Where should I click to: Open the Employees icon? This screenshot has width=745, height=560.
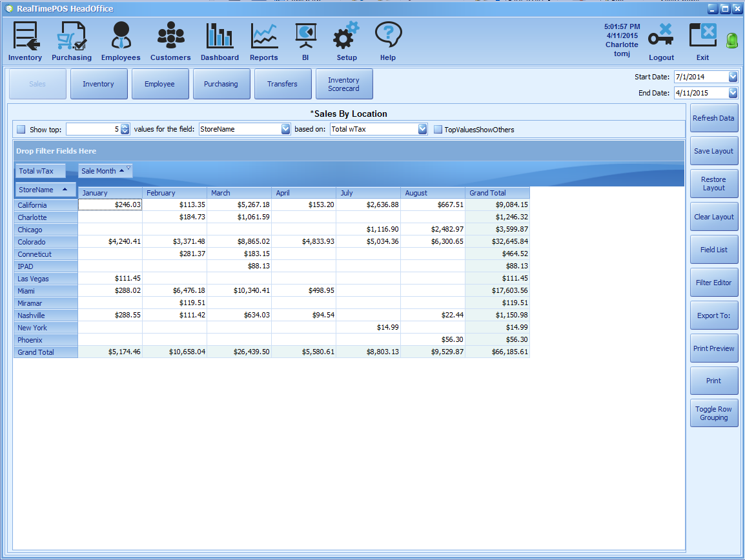[121, 37]
